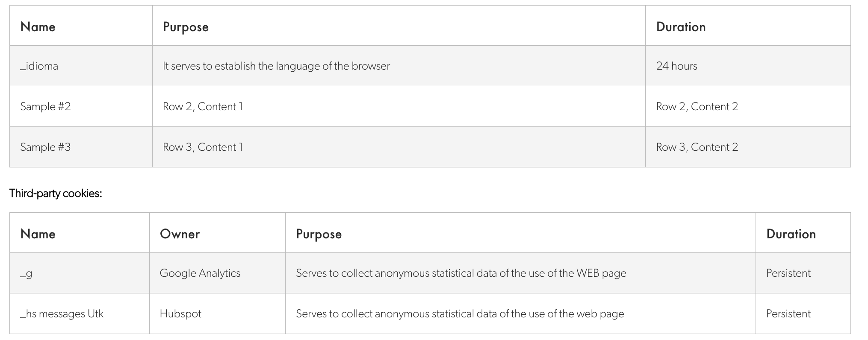
Task: Select the Sample #2 cell
Action: click(81, 106)
